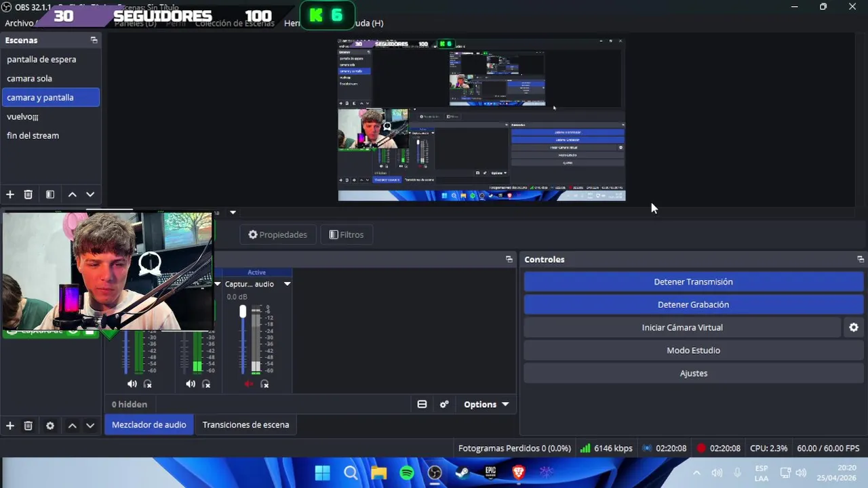Undock the Controles panel with its float icon
Image resolution: width=868 pixels, height=488 pixels.
(861, 260)
